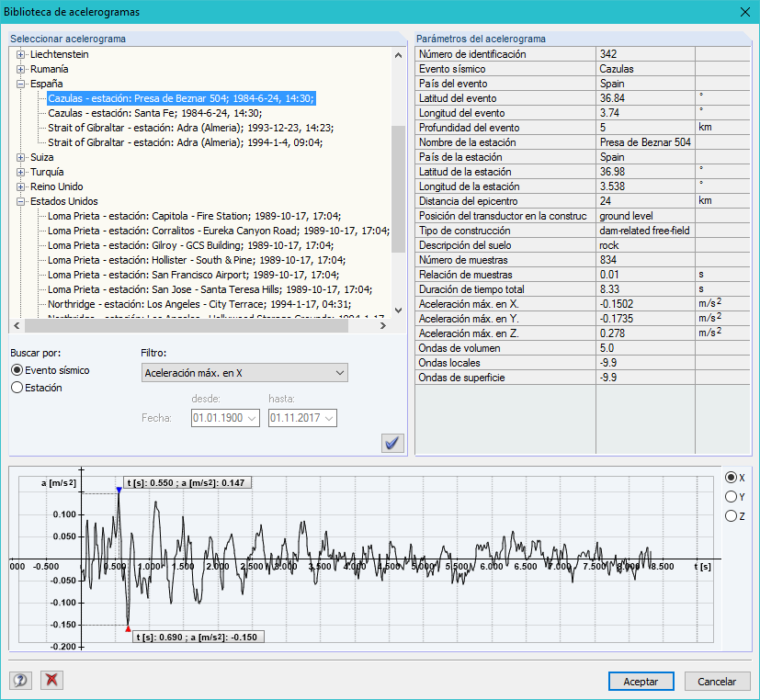Click the tree horizontal scrollbar thumb
Viewport: 760px width, 700px height.
tap(187, 325)
